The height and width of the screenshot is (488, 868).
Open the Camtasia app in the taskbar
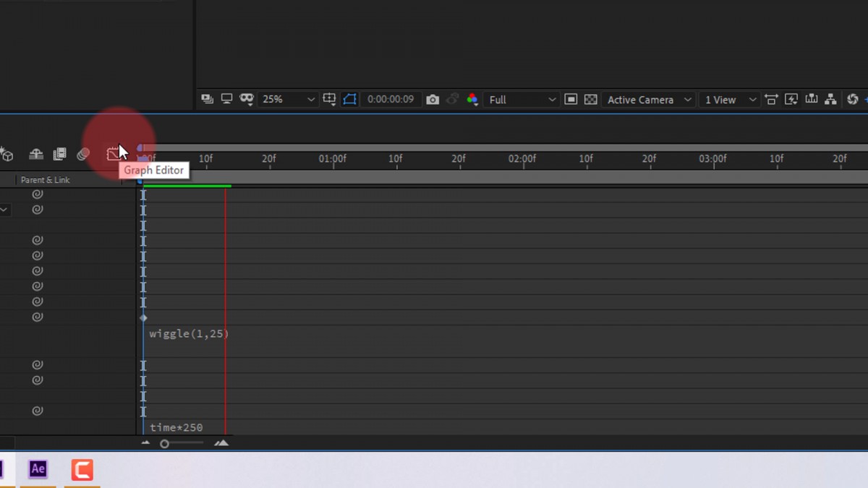[82, 469]
